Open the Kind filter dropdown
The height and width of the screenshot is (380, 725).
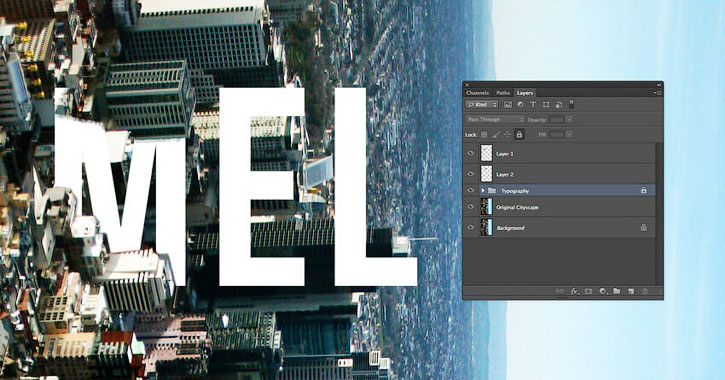(482, 105)
